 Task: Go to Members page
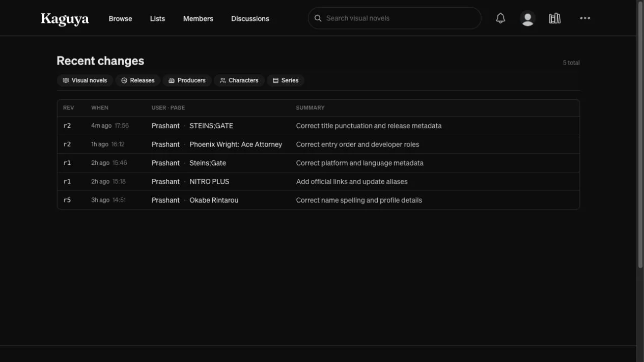(x=198, y=19)
